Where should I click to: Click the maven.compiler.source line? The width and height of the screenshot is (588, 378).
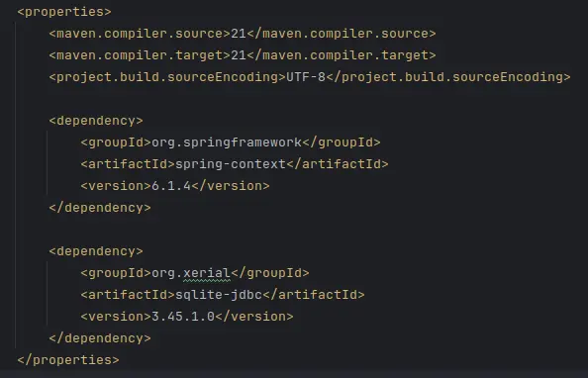tap(243, 34)
